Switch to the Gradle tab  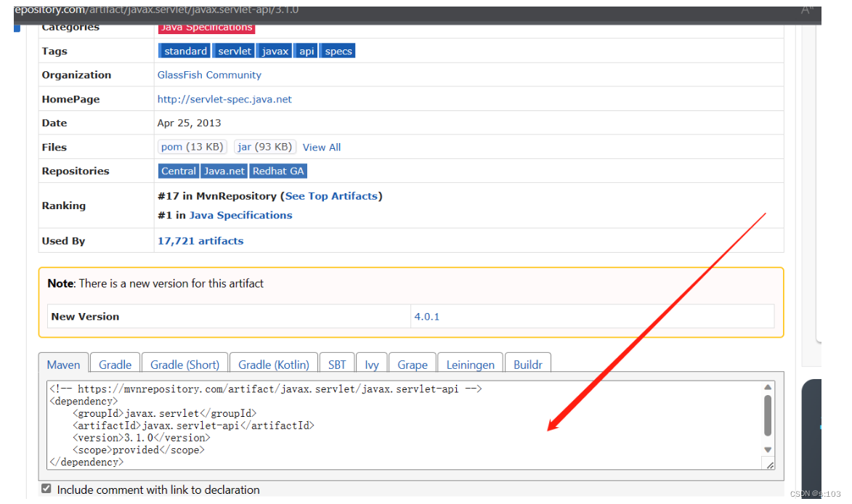pyautogui.click(x=114, y=365)
